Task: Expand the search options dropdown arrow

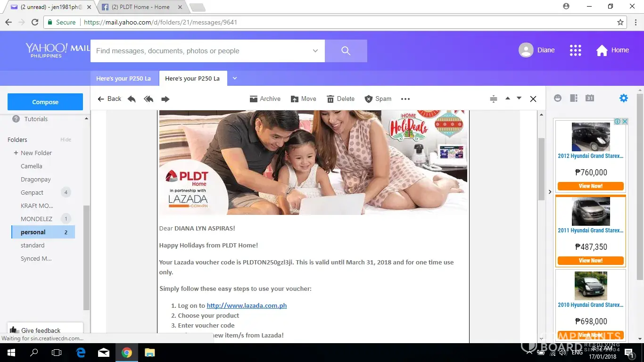Action: pos(315,51)
